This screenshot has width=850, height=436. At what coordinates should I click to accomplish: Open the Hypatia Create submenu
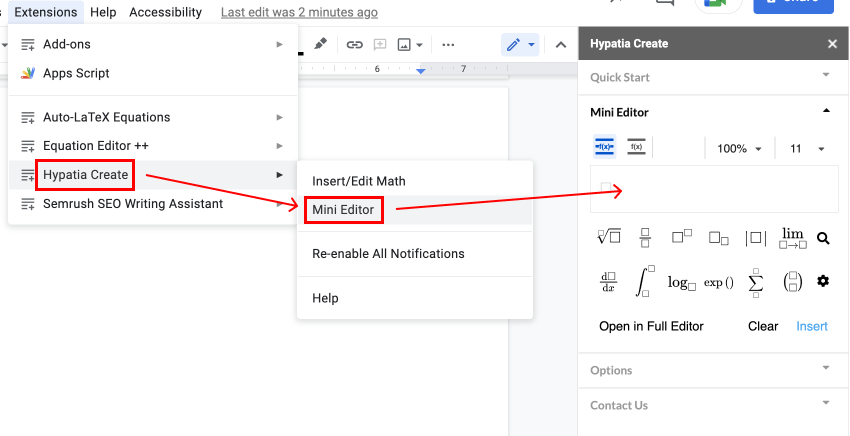pos(153,175)
